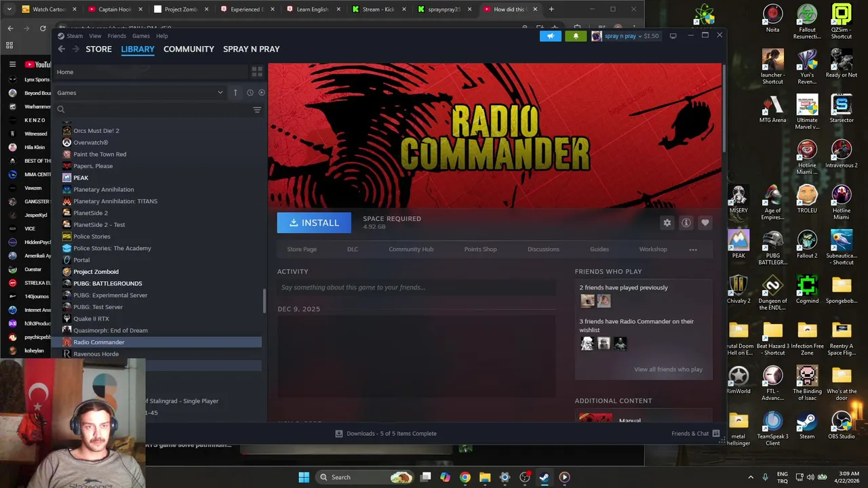Click the Steam announcements megaphone icon

coord(551,36)
